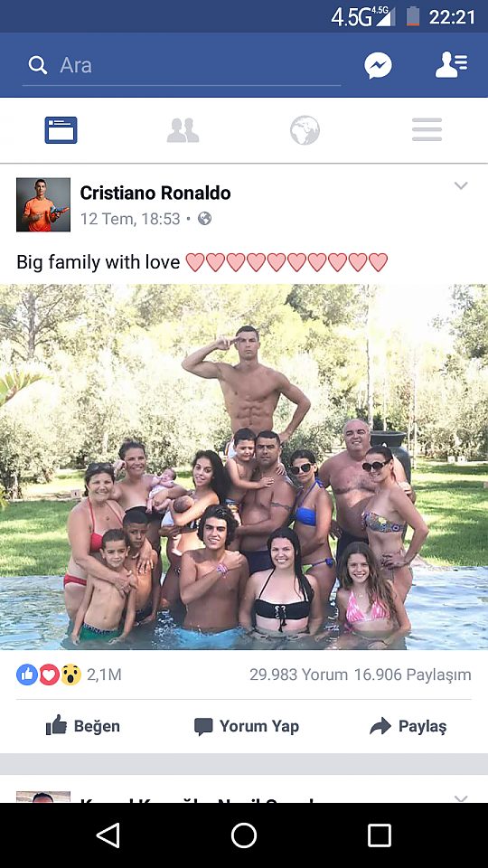Open the Cristiano Ronaldo profile name link

pos(155,193)
